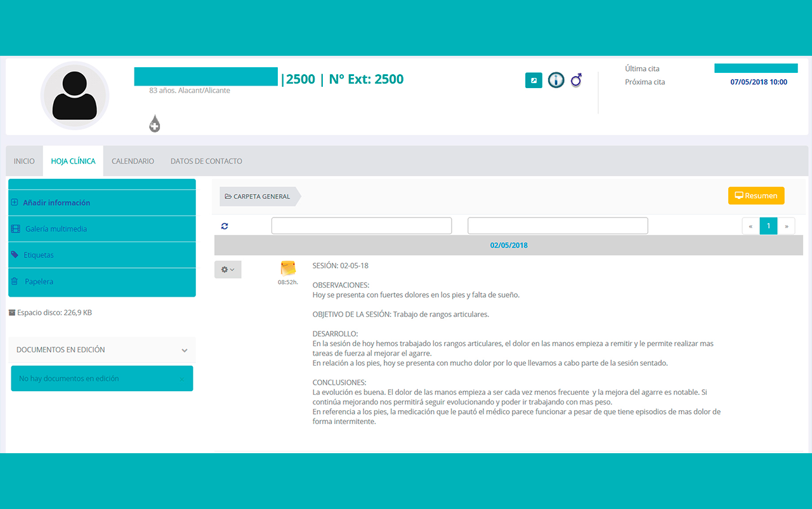This screenshot has height=509, width=812.
Task: Collapse the Documentos en edición panel
Action: (184, 350)
